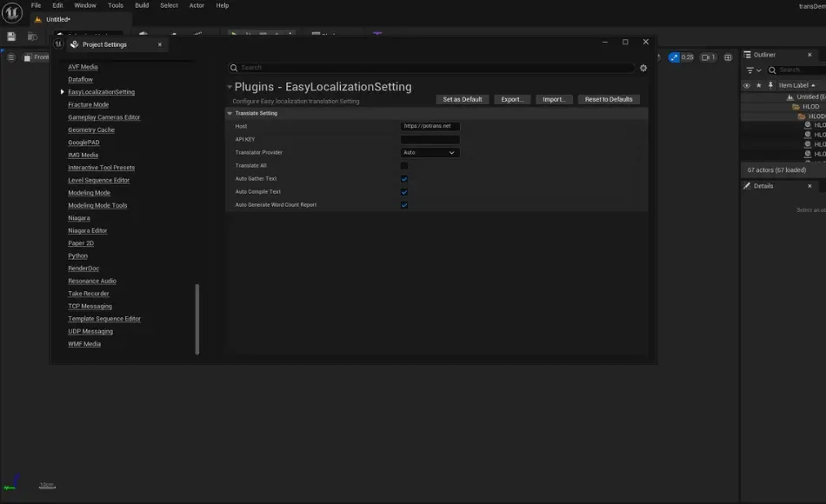Open the Edit menu
826x504 pixels.
[x=57, y=5]
